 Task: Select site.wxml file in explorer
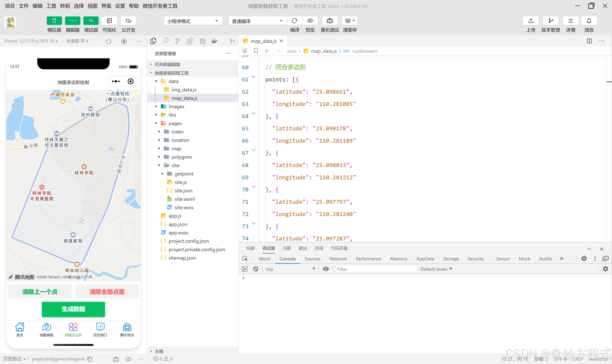click(184, 199)
